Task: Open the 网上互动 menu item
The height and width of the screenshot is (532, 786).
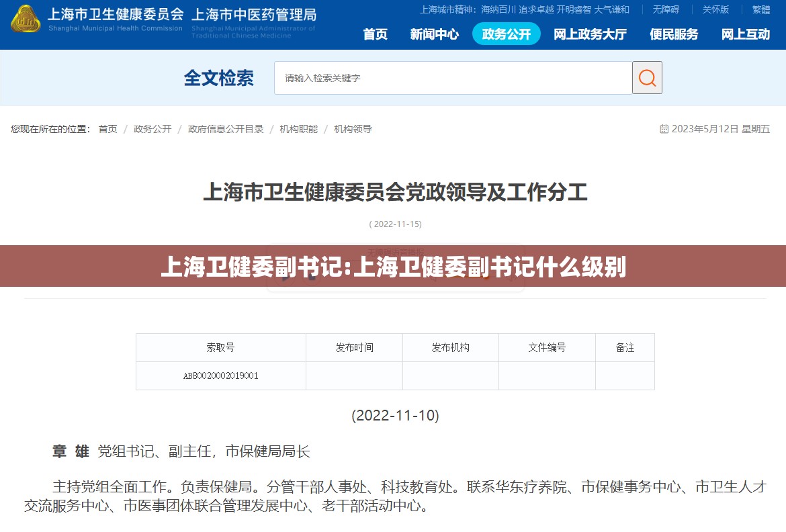Action: point(745,34)
